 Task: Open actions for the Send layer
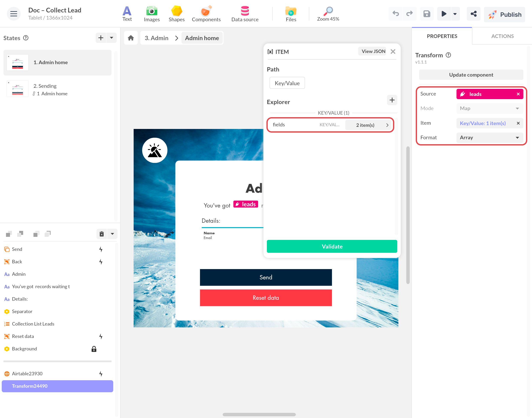(101, 249)
